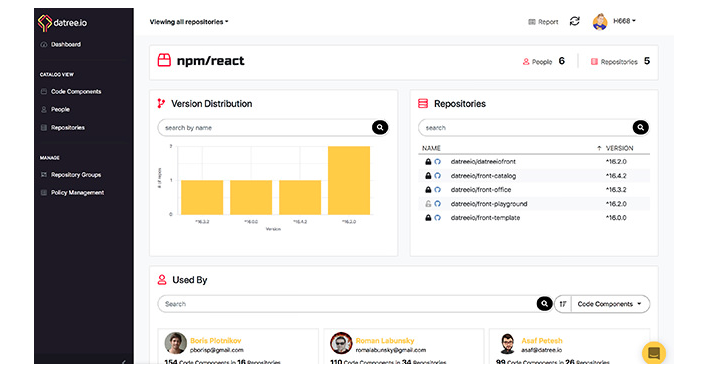Open People in sidebar
This screenshot has width=716, height=374.
coord(55,109)
